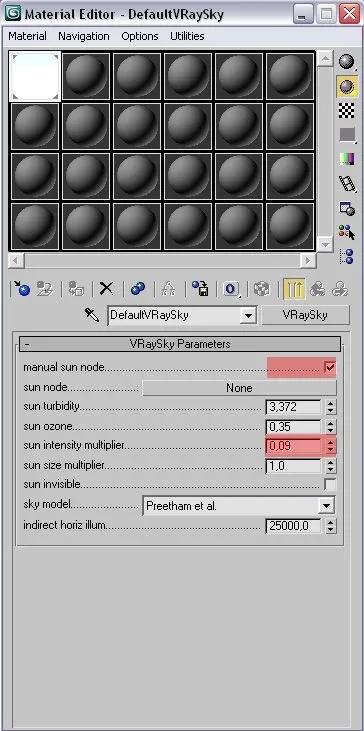
Task: Click sample slots scroll up arrow
Action: pyautogui.click(x=325, y=59)
